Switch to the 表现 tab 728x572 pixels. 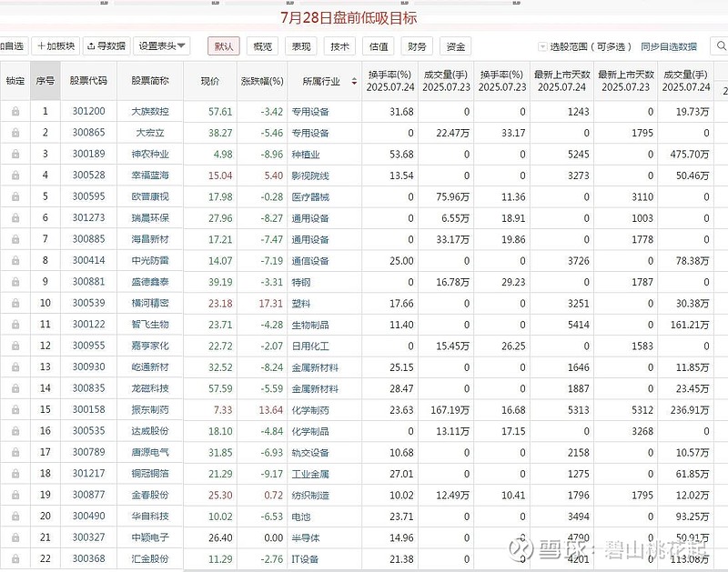301,46
